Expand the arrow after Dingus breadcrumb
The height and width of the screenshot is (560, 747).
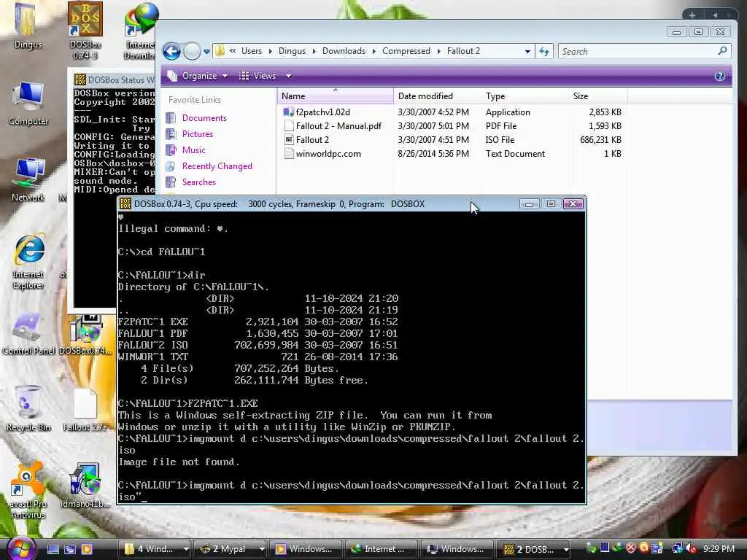[x=314, y=51]
